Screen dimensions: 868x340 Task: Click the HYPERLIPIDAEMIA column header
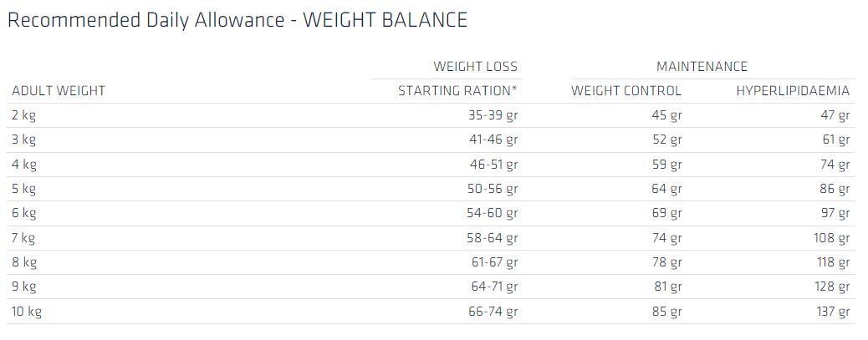(793, 91)
